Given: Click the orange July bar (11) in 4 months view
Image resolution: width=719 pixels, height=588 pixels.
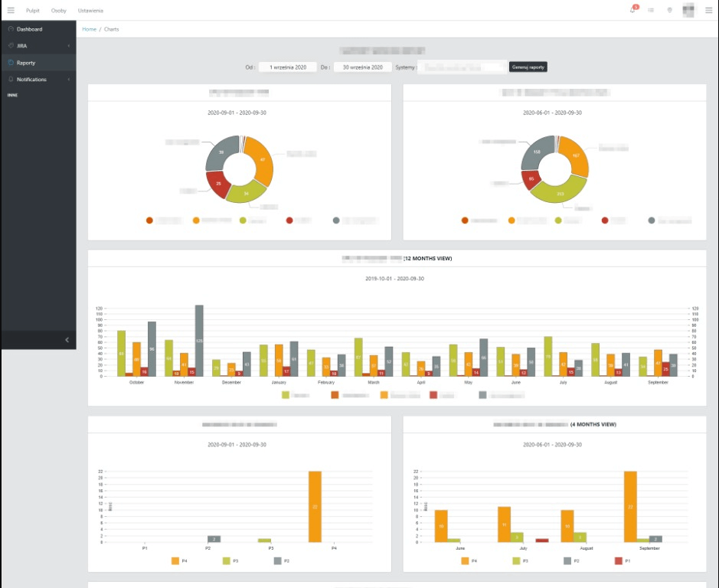Looking at the screenshot, I should tap(504, 524).
